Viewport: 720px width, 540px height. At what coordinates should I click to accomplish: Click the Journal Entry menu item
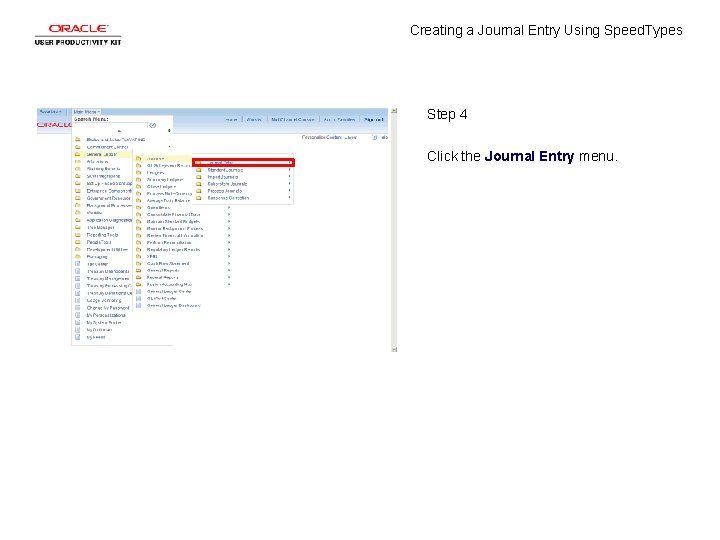(x=243, y=163)
